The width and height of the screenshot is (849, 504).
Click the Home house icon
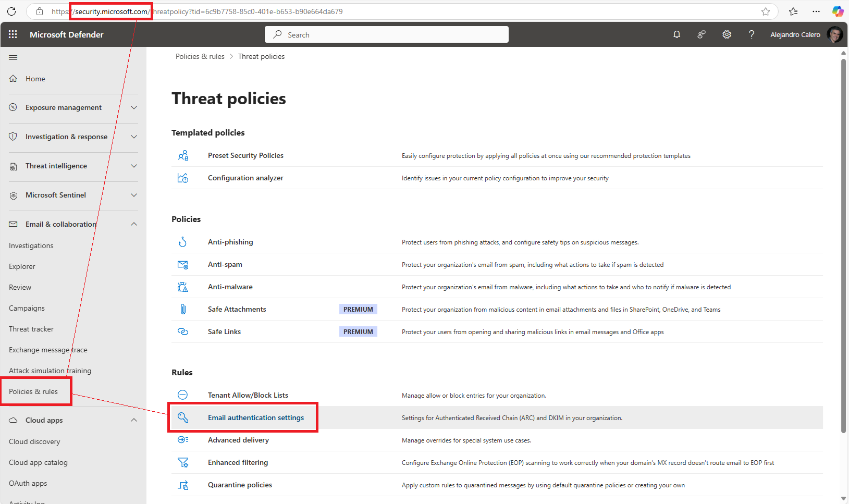click(x=13, y=79)
